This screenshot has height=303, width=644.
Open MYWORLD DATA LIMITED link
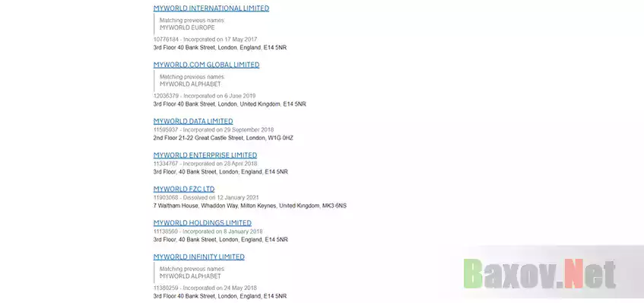coord(193,121)
